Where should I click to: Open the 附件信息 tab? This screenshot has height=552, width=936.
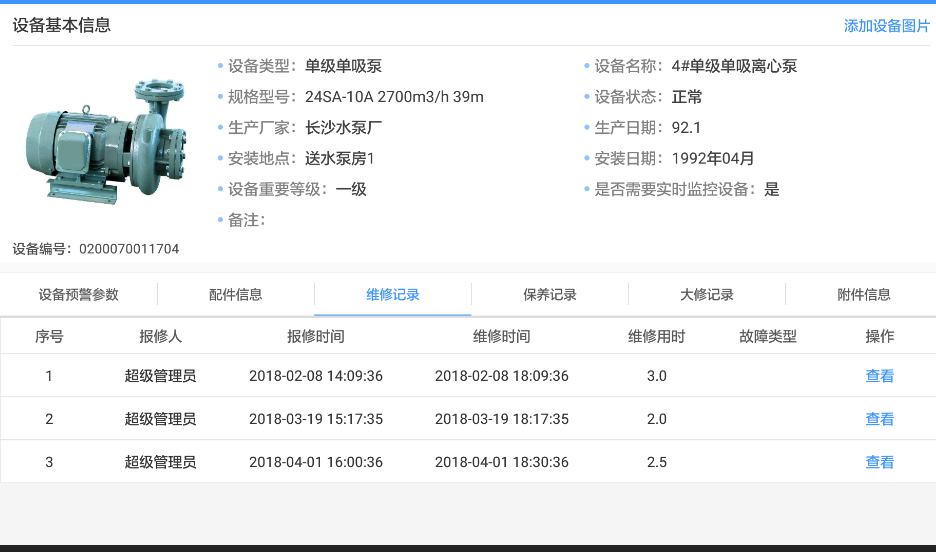point(864,294)
